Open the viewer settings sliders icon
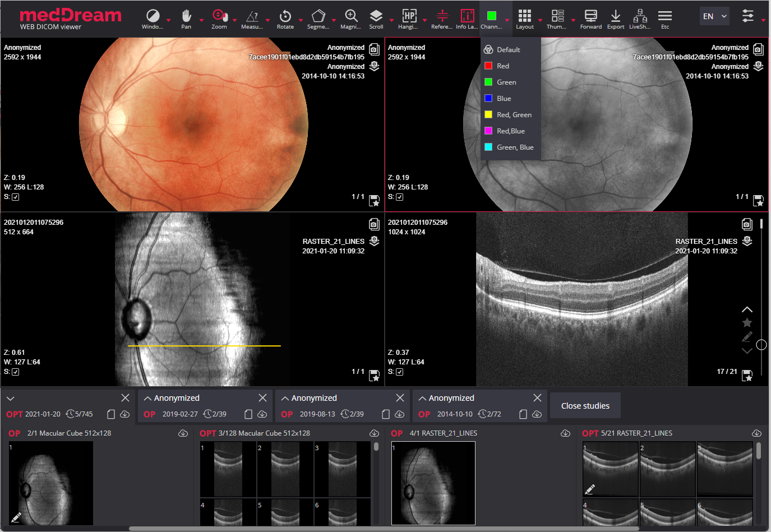Image resolution: width=771 pixels, height=532 pixels. [x=748, y=16]
